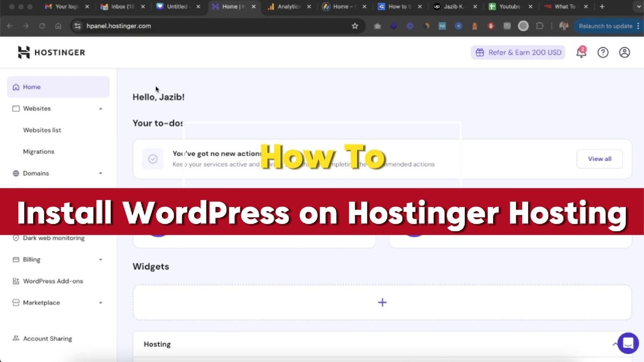The width and height of the screenshot is (644, 362).
Task: Click the Marketplace store icon
Action: point(16,303)
